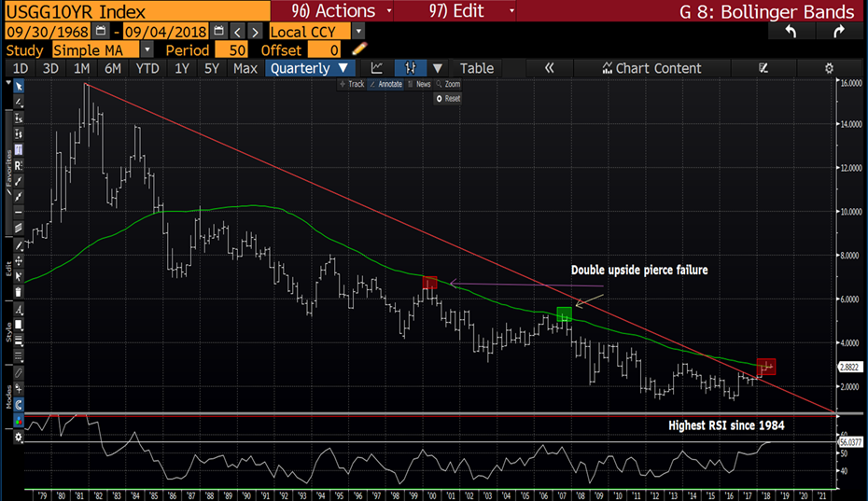Delete annotation with trash icon

coord(19,292)
